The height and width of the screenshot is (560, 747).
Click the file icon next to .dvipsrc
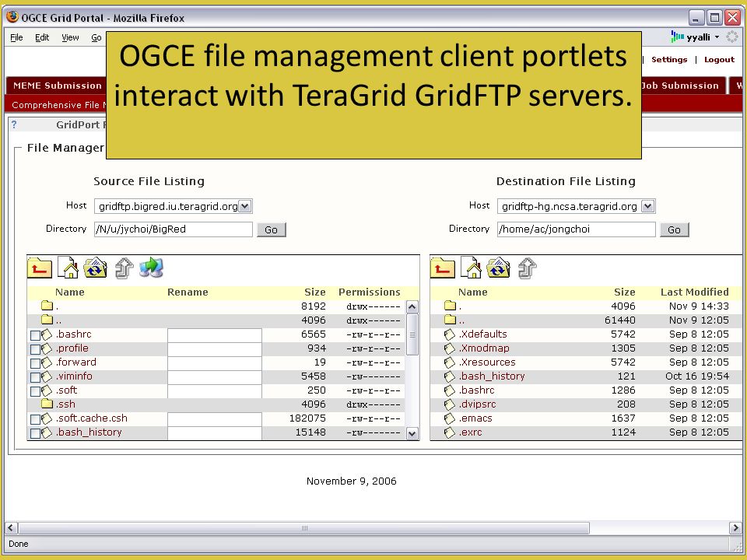tap(449, 404)
